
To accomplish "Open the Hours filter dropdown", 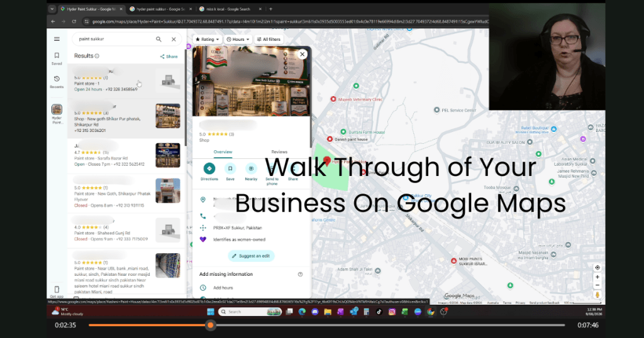I will pos(238,40).
